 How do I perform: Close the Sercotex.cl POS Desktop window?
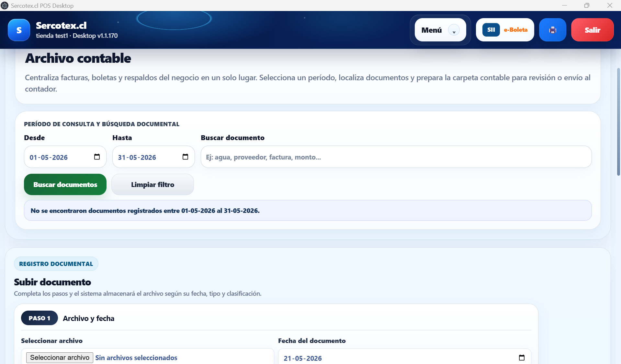click(x=610, y=6)
